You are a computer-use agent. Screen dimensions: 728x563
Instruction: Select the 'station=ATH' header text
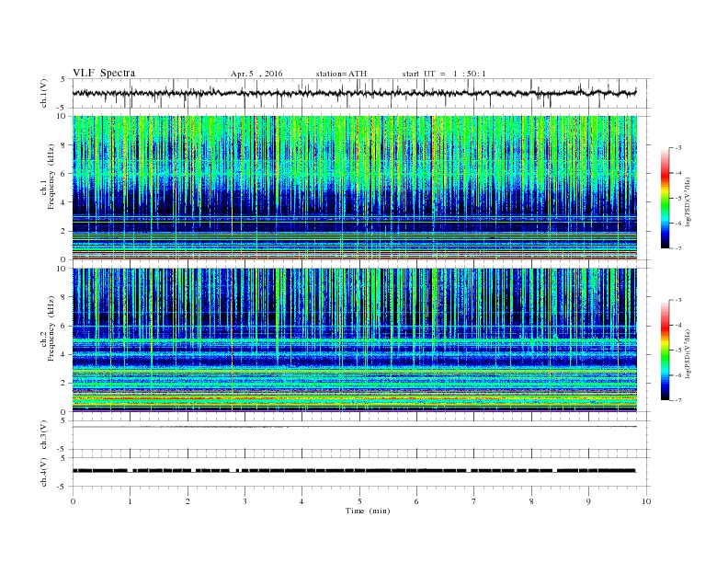coord(341,74)
